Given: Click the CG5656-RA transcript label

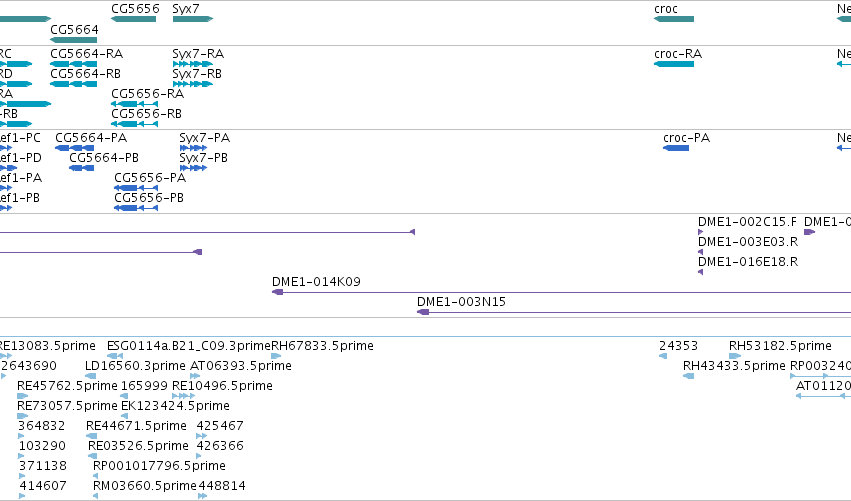Looking at the screenshot, I should [148, 94].
